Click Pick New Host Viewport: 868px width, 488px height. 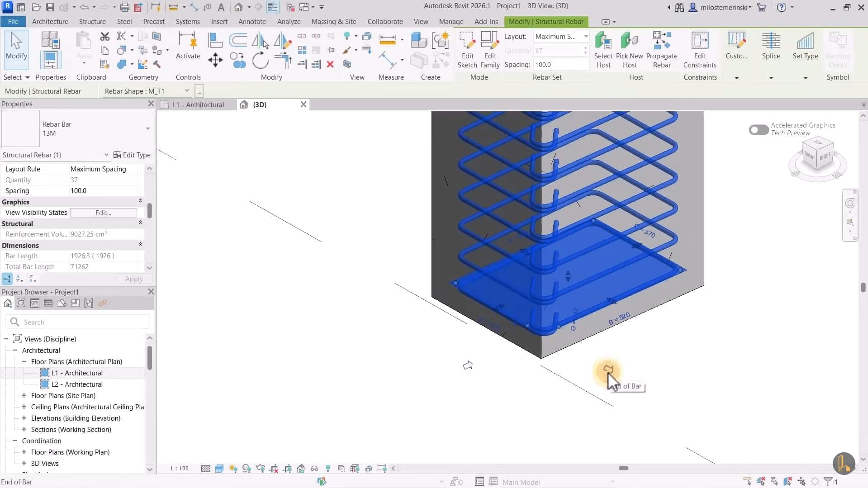coord(629,50)
